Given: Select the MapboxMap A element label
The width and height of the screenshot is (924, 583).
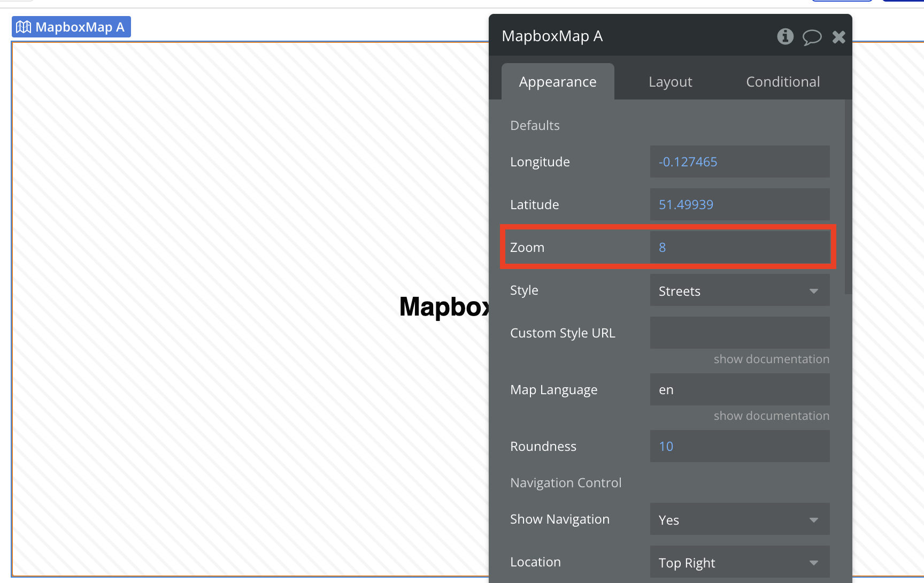Looking at the screenshot, I should (x=79, y=27).
